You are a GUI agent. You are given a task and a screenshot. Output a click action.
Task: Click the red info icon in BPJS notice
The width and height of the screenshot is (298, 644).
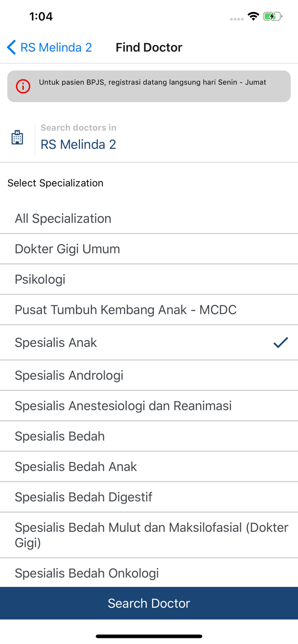tap(22, 86)
